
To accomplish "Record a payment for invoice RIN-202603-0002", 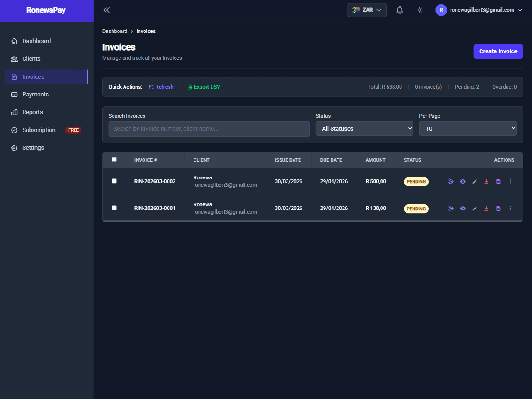I will (451, 181).
